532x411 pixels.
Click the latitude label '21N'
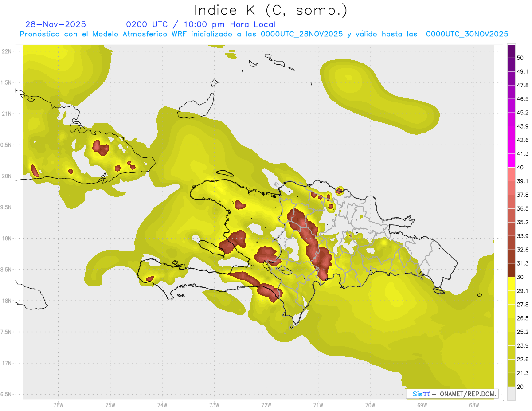6,114
